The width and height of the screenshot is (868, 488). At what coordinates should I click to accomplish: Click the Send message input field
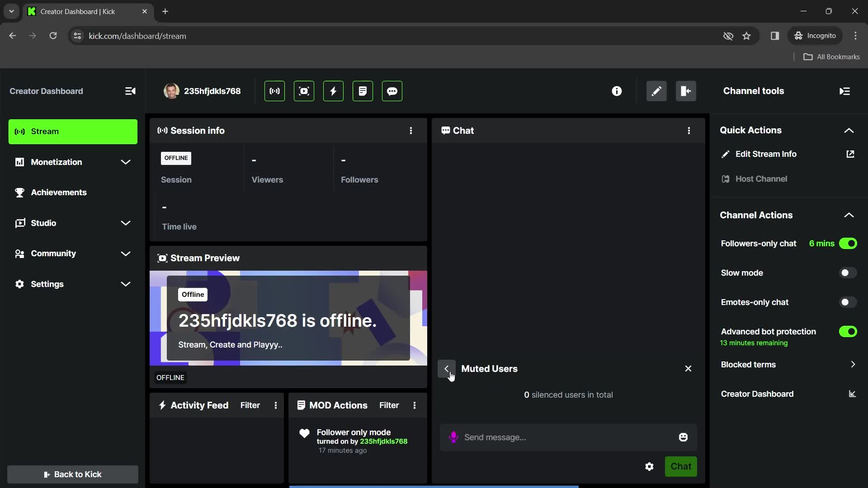click(x=567, y=437)
